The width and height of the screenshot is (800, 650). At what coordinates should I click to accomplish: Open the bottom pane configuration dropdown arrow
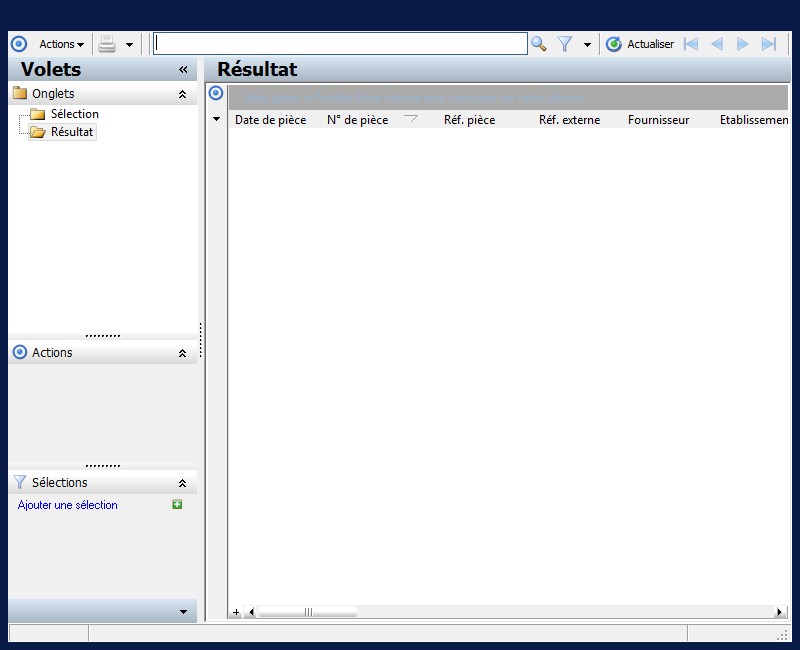tap(183, 612)
